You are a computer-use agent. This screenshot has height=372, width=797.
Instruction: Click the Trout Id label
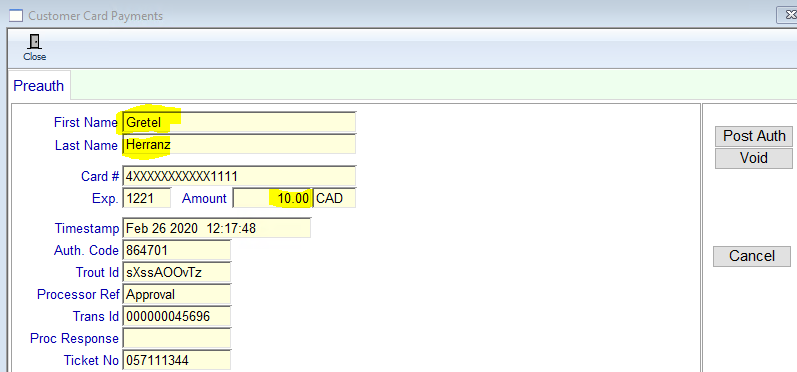[97, 272]
